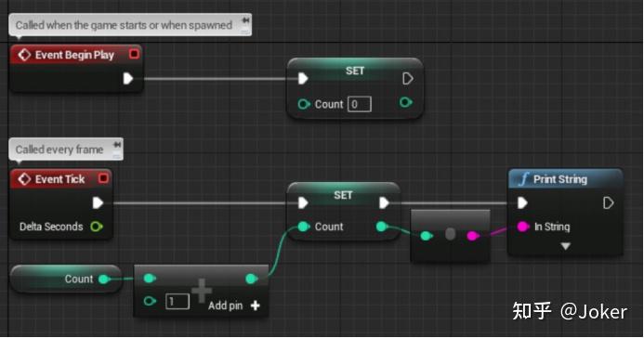Screen dimensions: 644x338
Task: Select the Event Tick node title
Action: 59,179
